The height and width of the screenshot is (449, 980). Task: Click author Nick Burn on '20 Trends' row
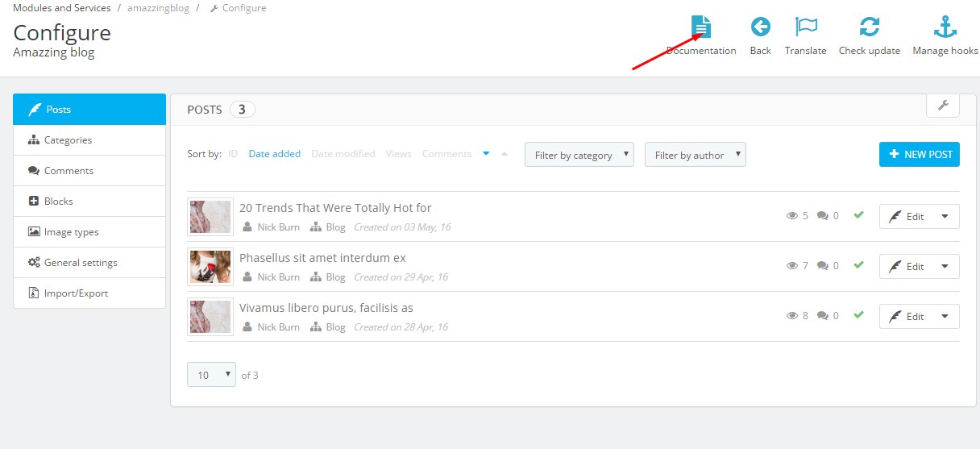pos(278,227)
